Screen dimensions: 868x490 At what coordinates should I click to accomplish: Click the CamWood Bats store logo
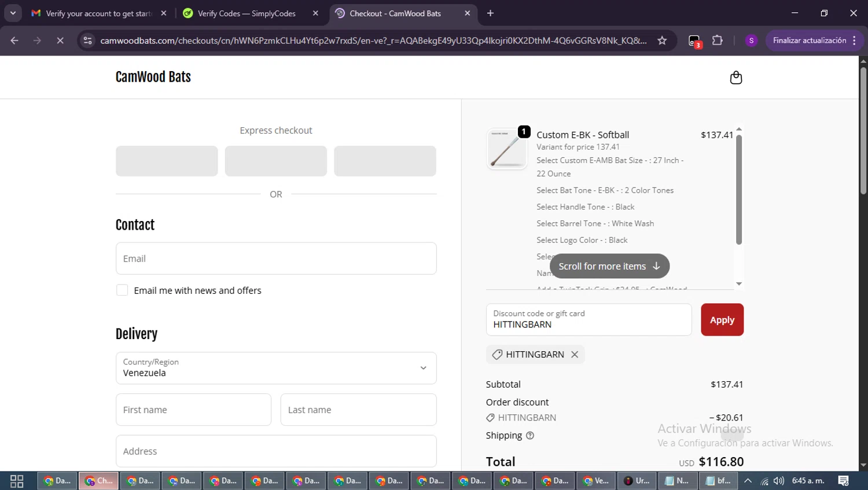[153, 77]
